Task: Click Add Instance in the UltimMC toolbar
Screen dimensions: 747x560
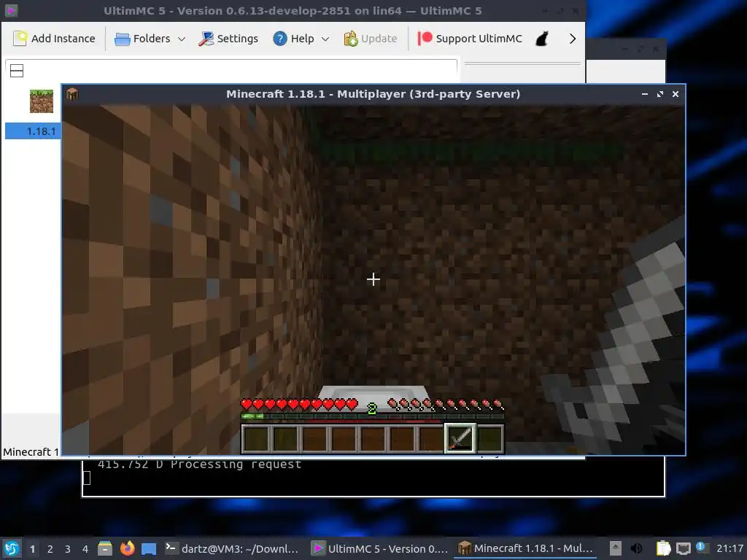Action: 54,39
